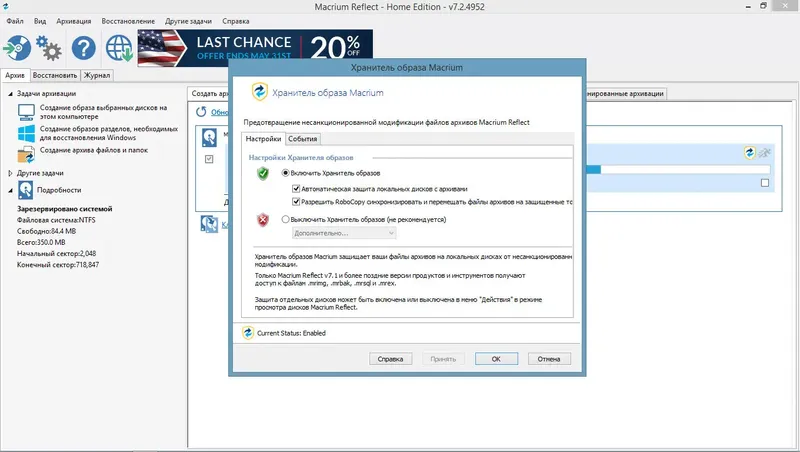This screenshot has width=800, height=452.
Task: Switch to the Журнал tab
Action: 97,75
